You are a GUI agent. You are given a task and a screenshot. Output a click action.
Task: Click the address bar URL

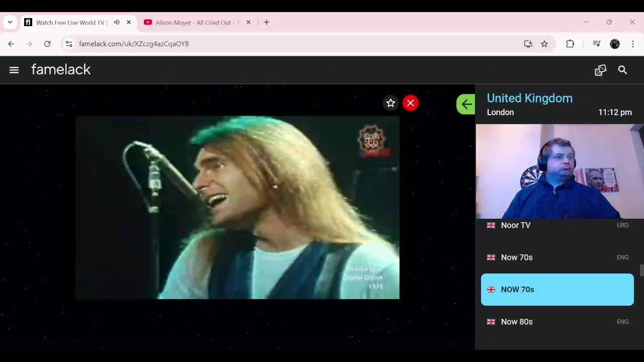(134, 44)
